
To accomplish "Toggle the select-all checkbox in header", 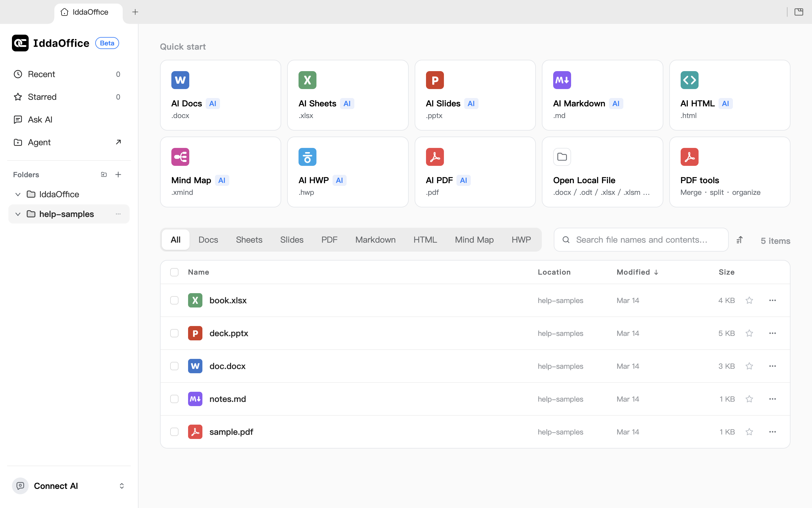I will tap(174, 272).
